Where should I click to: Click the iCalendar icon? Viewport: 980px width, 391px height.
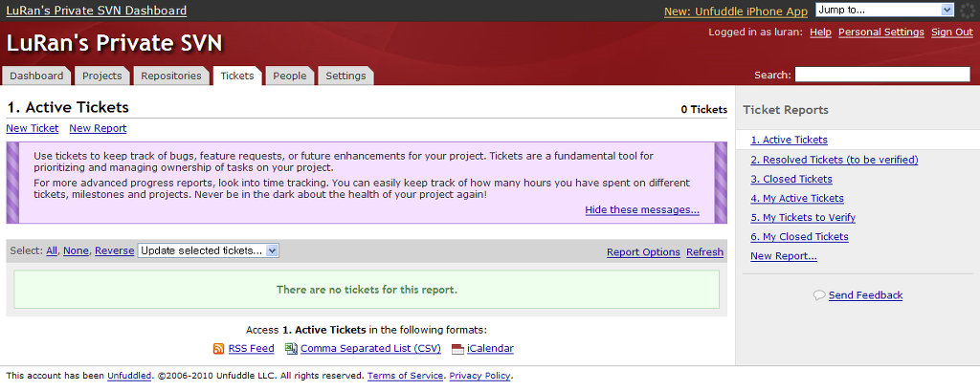[x=457, y=349]
